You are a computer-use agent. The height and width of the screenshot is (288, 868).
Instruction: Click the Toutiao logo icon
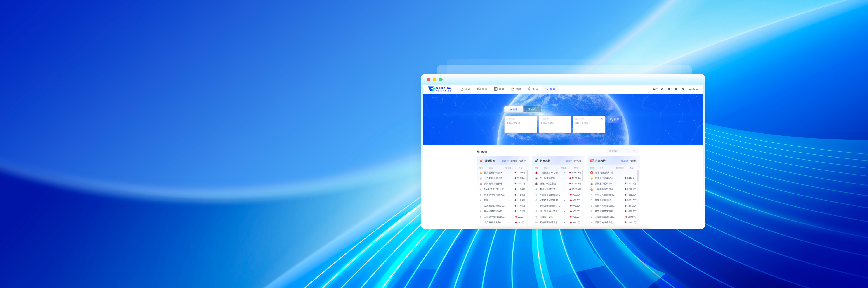[592, 161]
